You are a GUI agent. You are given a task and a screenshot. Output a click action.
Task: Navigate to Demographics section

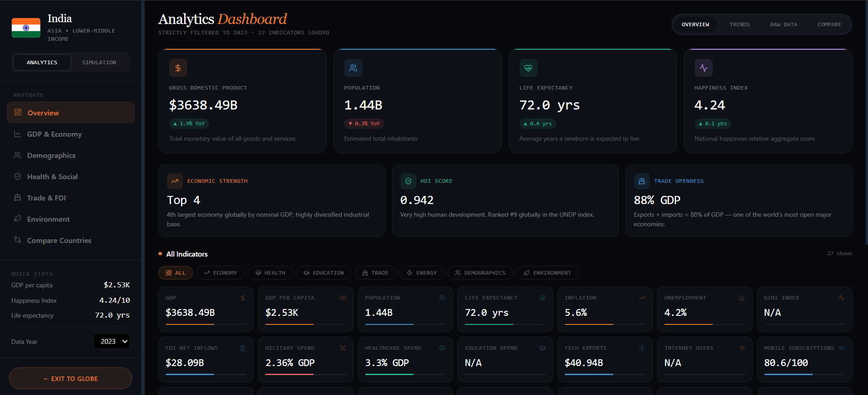(x=71, y=155)
